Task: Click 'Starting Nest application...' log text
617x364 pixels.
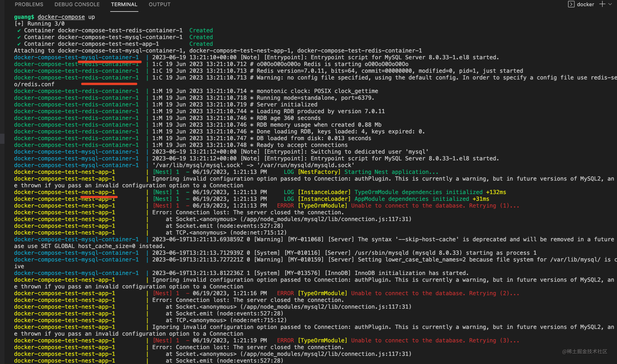Action: coord(391,172)
